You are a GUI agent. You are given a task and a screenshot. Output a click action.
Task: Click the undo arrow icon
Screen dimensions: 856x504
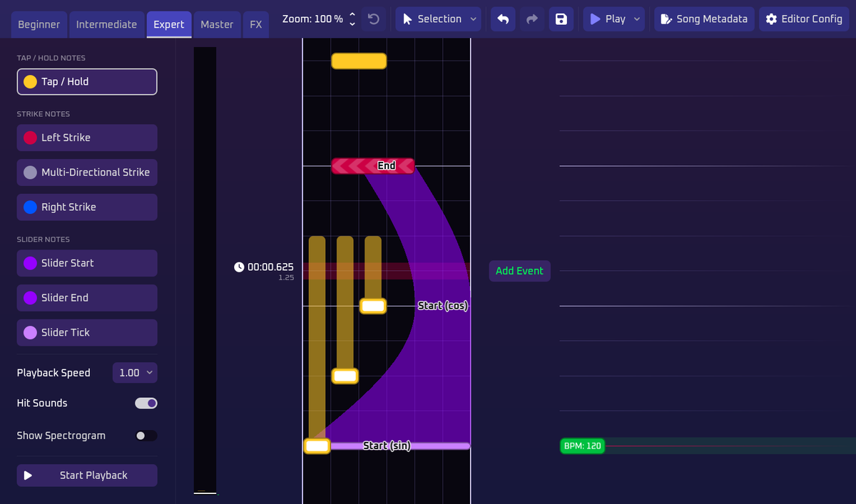click(x=503, y=19)
